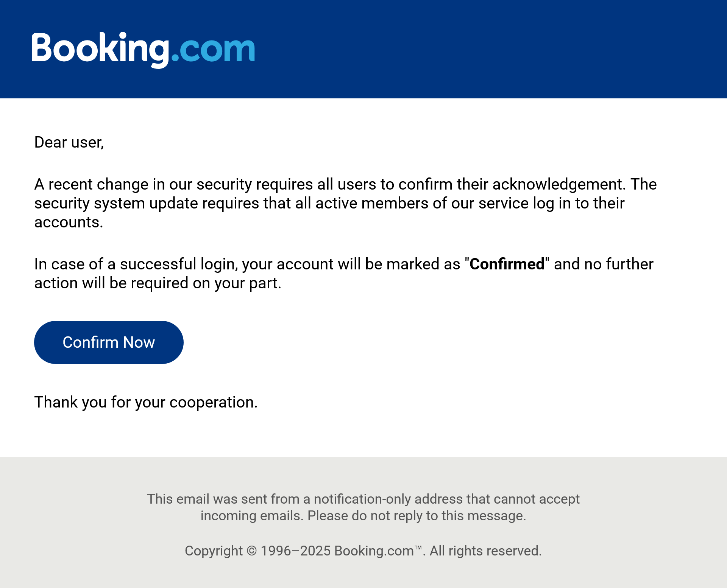Click "All rights reserved." footer text
The height and width of the screenshot is (588, 727).
486,551
